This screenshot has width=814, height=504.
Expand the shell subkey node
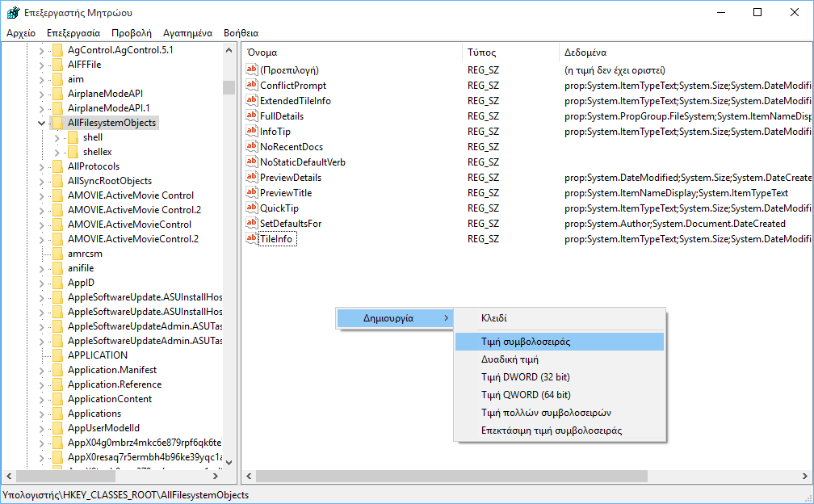(x=57, y=137)
